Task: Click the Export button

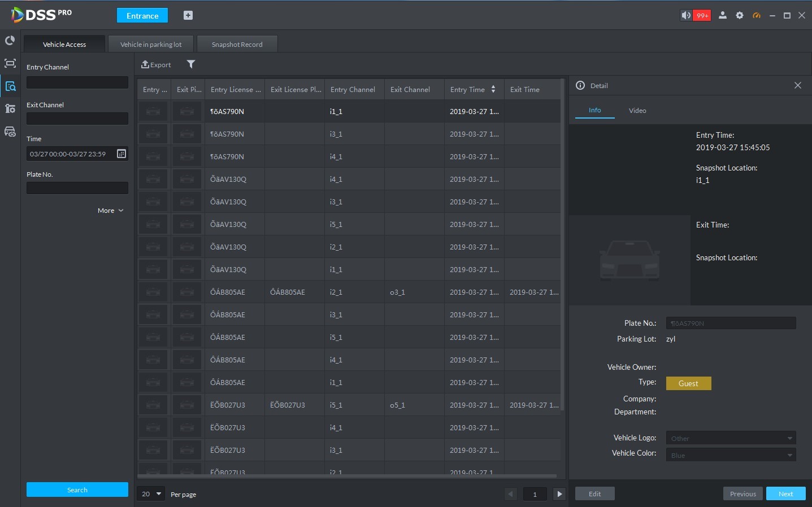Action: point(156,65)
